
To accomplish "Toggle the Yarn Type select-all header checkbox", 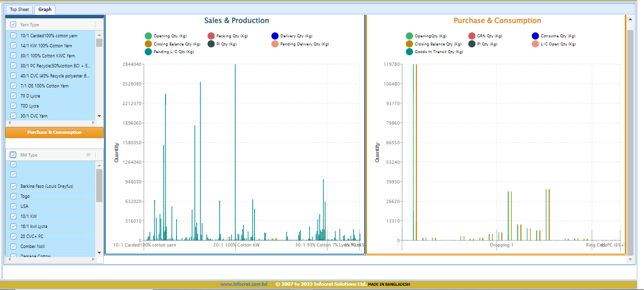I will pyautogui.click(x=13, y=24).
